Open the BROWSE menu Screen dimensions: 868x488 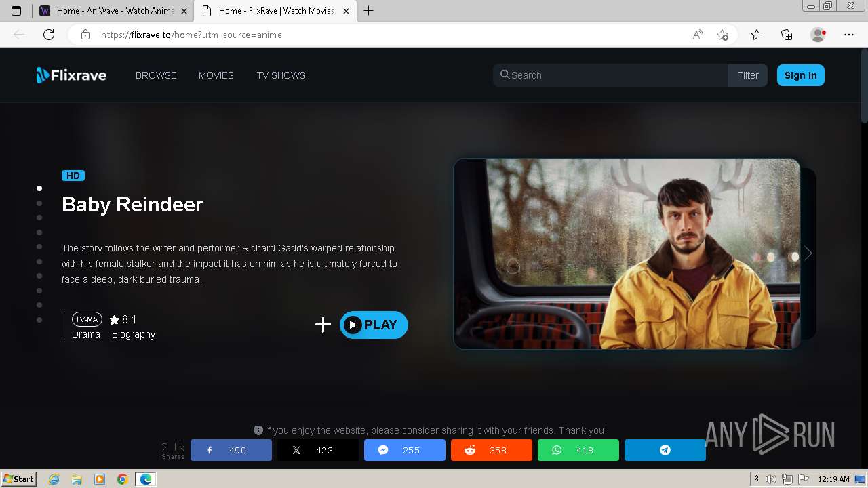click(156, 75)
